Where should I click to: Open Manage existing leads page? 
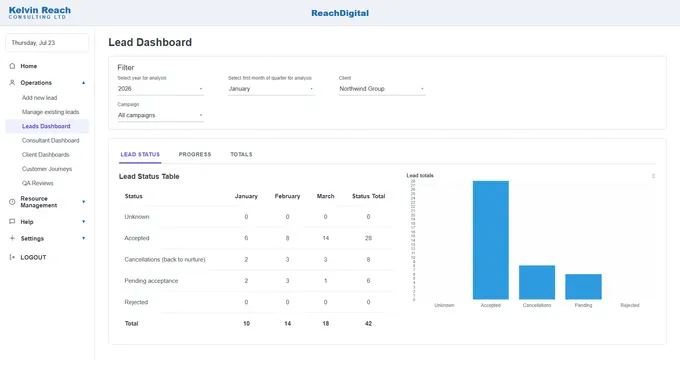point(50,112)
